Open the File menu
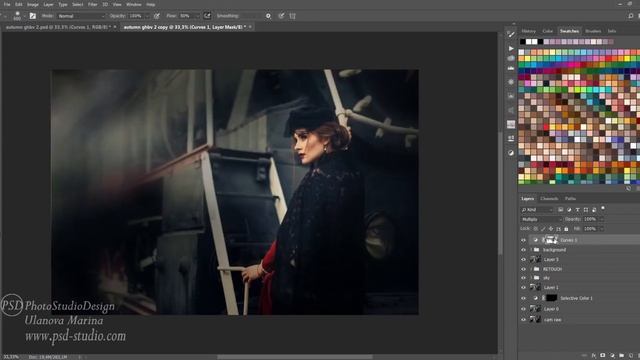The image size is (640, 360). click(x=7, y=4)
